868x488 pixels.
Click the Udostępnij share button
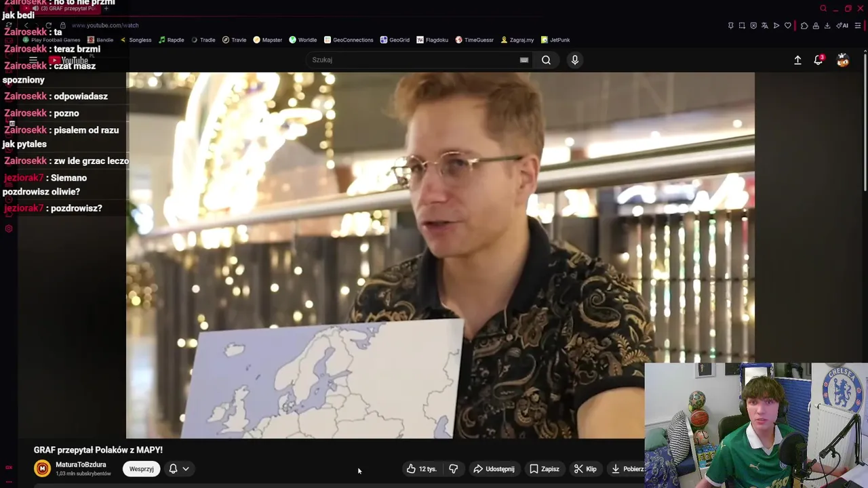click(x=494, y=469)
